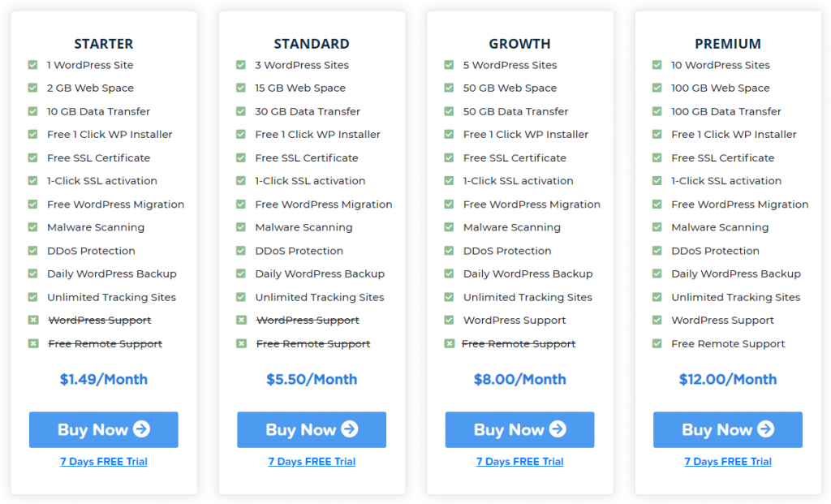Click the text 15 GB Web Space
Viewport: 831px width, 504px height.
300,88
